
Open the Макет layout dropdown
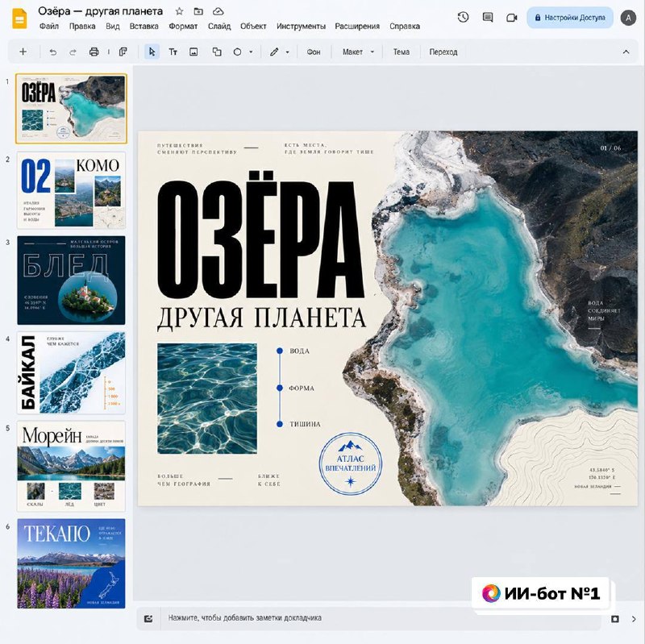[358, 52]
